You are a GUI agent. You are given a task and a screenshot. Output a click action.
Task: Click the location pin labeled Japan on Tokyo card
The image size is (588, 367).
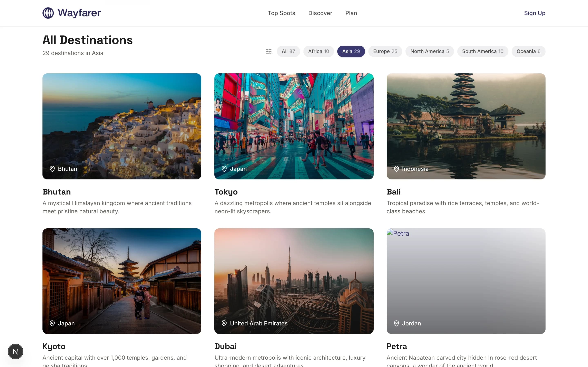tap(224, 169)
